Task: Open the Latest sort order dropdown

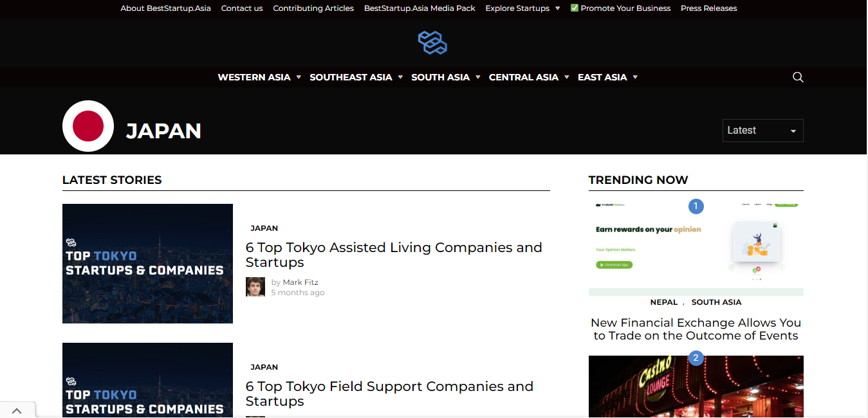Action: coord(762,130)
